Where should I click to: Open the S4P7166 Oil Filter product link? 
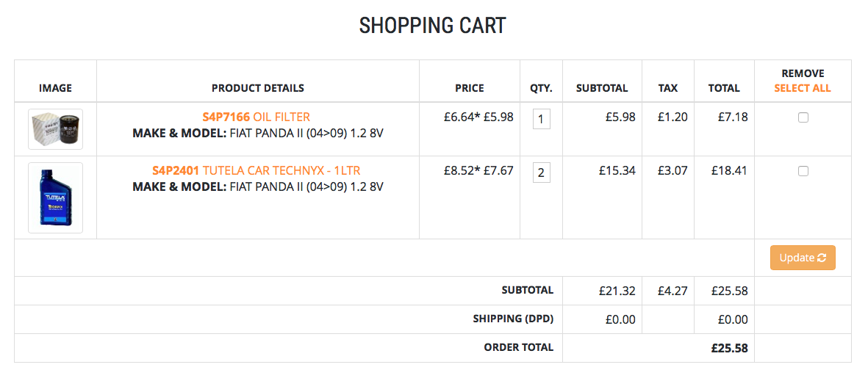[257, 117]
